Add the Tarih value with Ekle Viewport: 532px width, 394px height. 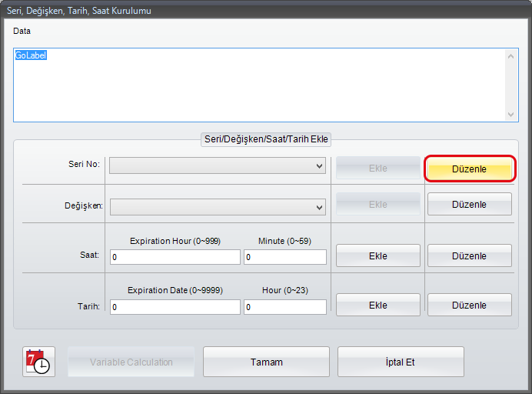pyautogui.click(x=377, y=305)
